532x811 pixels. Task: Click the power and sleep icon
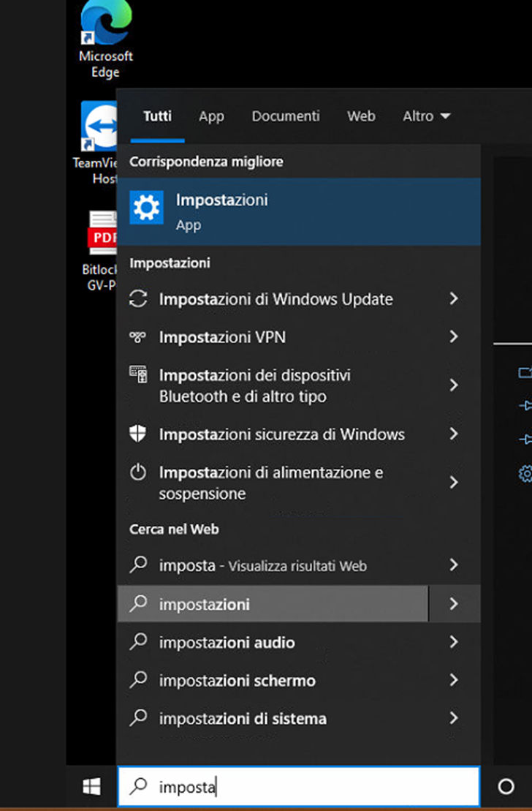pos(138,472)
